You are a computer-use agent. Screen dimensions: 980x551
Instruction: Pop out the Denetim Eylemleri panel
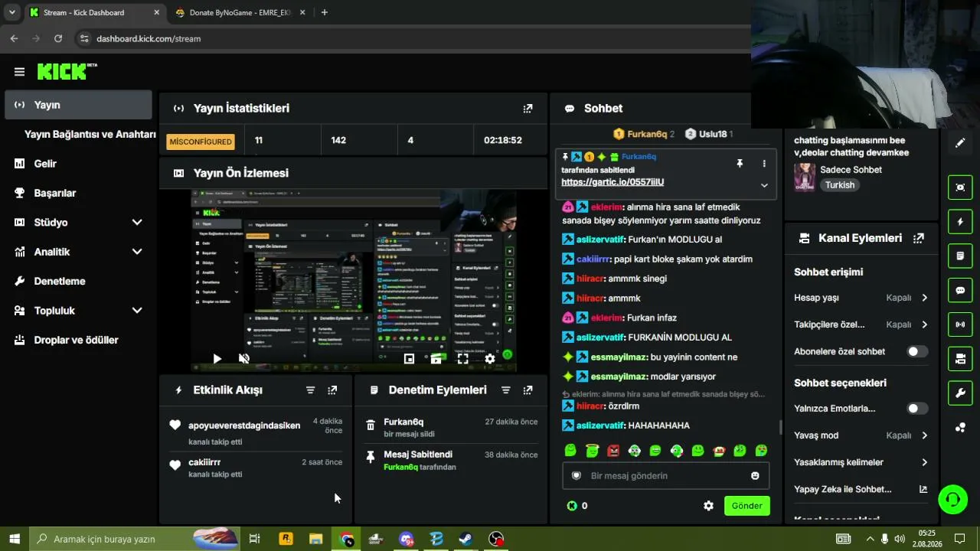pos(528,390)
